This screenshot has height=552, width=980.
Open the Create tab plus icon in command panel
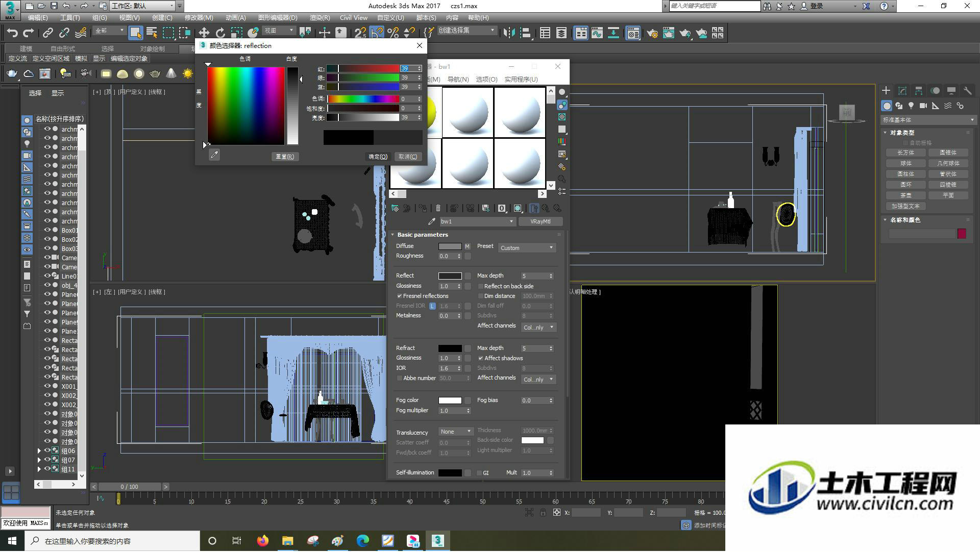click(886, 91)
